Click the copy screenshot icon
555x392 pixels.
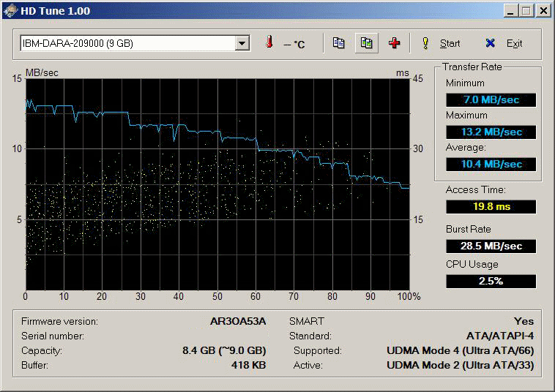tap(366, 43)
